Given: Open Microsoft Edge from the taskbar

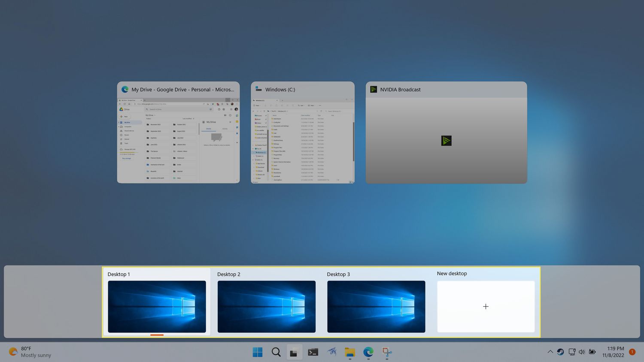Looking at the screenshot, I should [368, 352].
